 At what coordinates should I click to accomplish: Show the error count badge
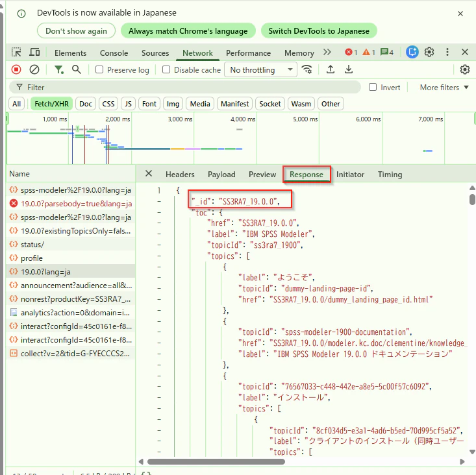click(x=351, y=53)
